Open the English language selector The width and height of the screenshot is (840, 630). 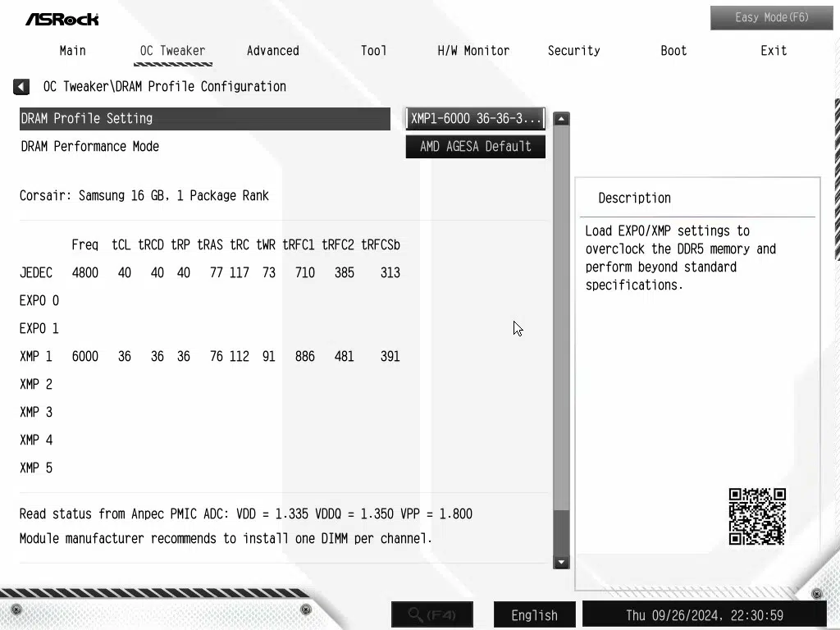(534, 614)
